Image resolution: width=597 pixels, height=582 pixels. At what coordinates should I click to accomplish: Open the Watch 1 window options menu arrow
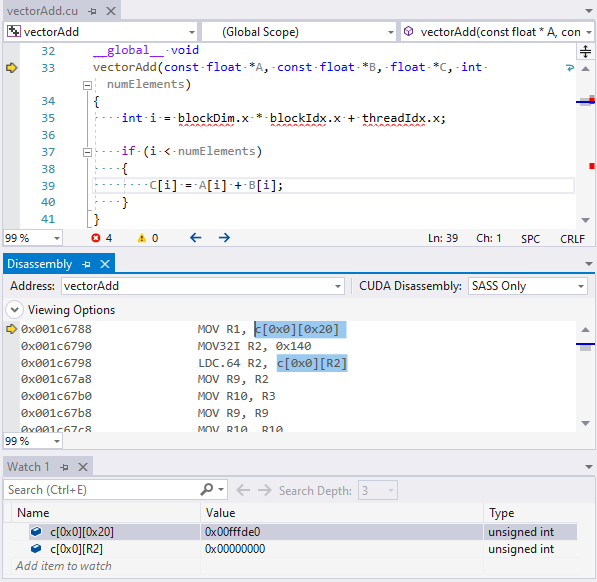tap(589, 467)
